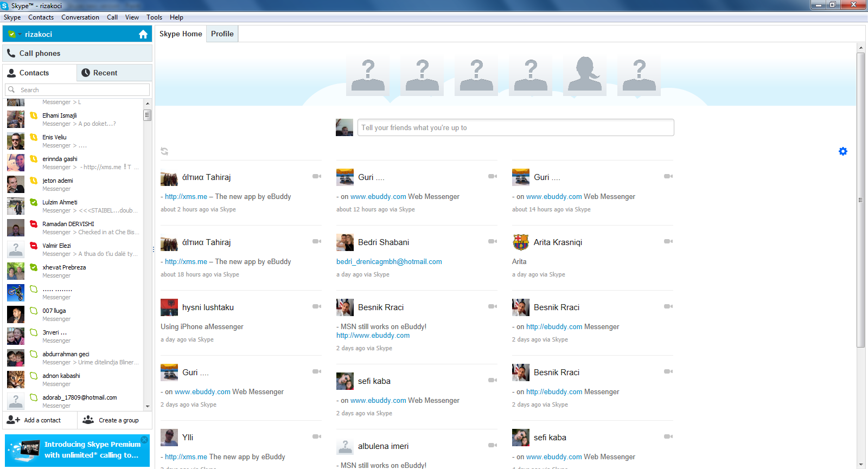
Task: Click video call icon beside first sefi kaba
Action: pyautogui.click(x=493, y=380)
